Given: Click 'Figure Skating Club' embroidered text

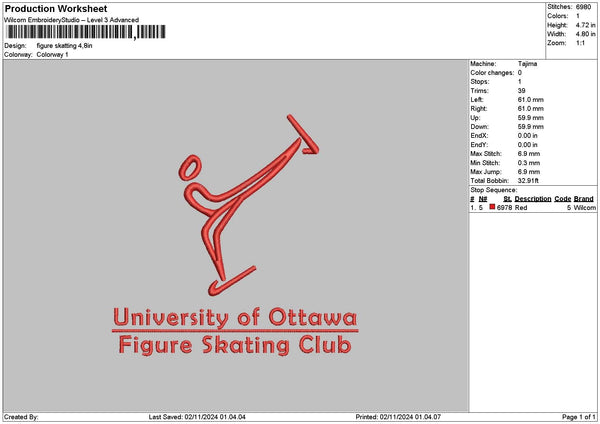Looking at the screenshot, I should [235, 346].
